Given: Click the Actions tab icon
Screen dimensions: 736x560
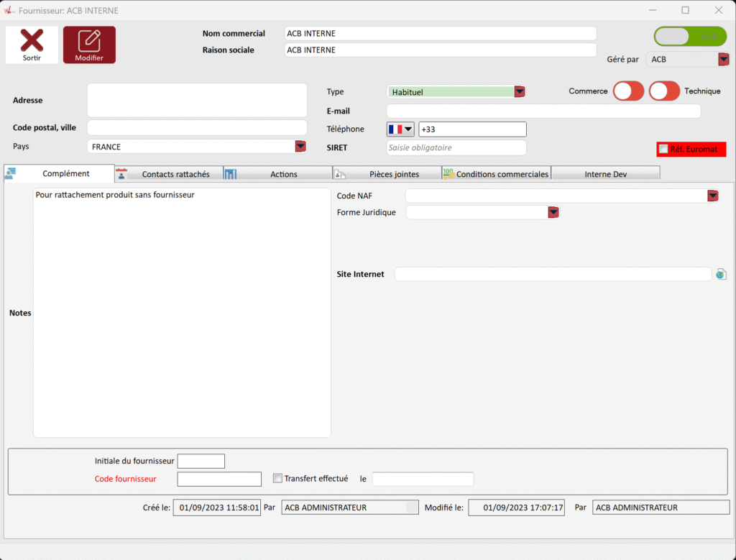Looking at the screenshot, I should 231,174.
